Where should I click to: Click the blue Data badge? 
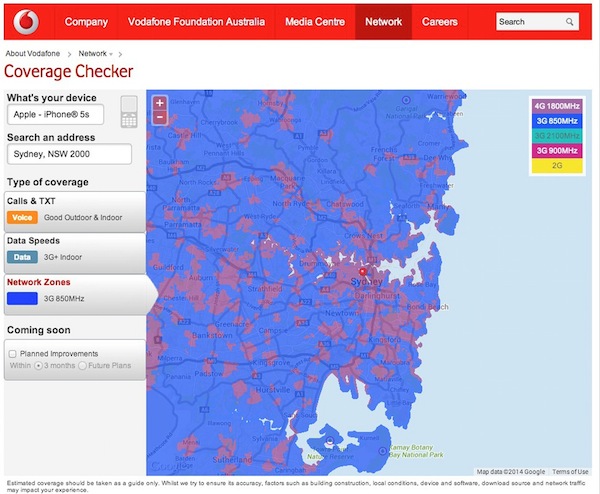coord(22,257)
